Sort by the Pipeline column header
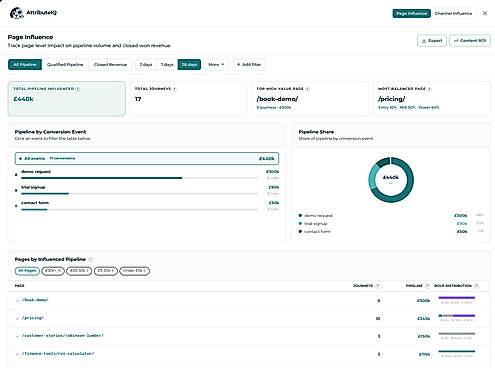Screen dimensions: 495x368 click(414, 286)
